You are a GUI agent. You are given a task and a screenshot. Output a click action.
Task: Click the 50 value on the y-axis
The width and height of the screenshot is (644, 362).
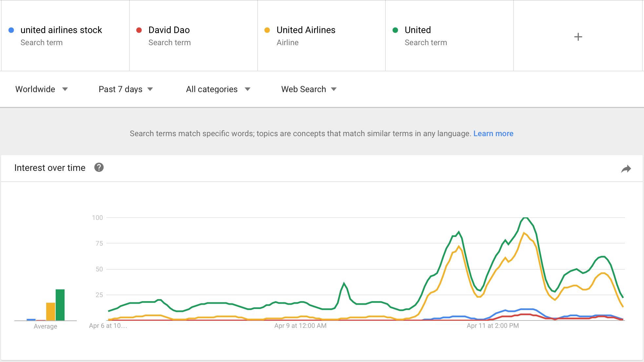click(99, 269)
